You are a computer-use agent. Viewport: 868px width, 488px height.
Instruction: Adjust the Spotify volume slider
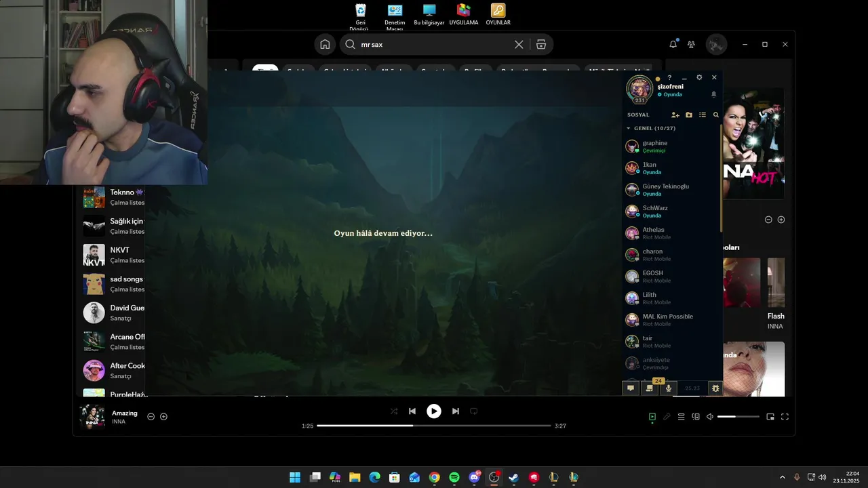point(738,417)
